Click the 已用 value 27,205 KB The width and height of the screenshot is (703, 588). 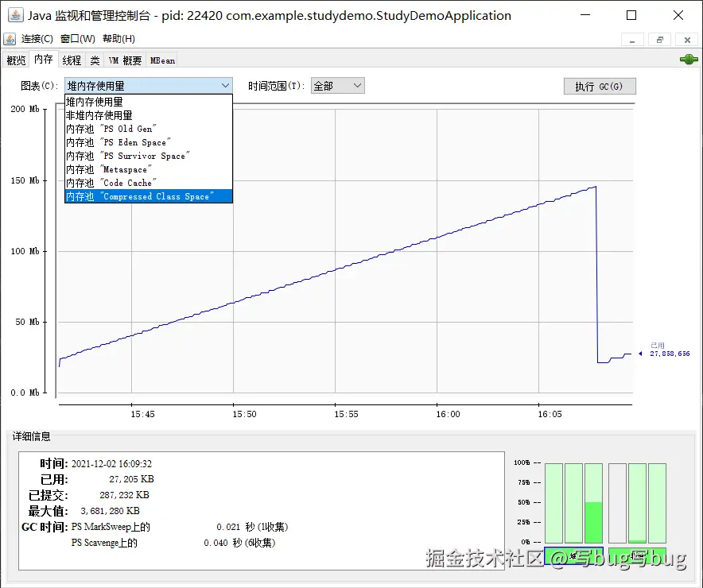131,479
